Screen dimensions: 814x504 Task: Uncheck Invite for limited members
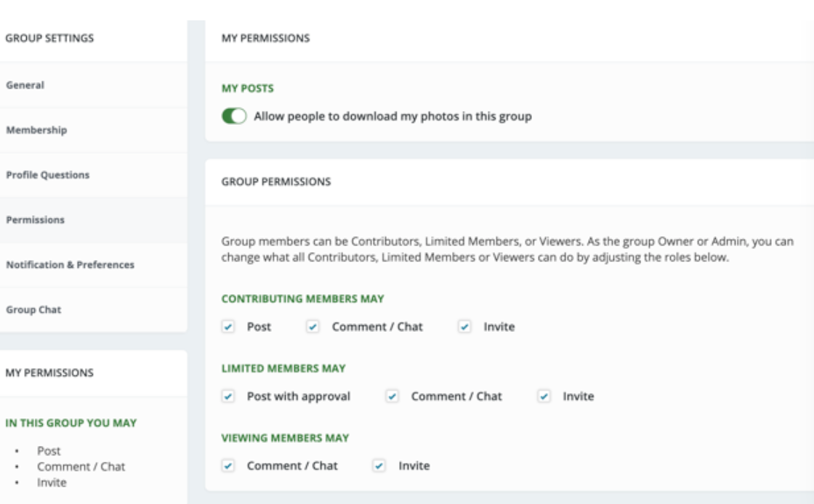(544, 396)
